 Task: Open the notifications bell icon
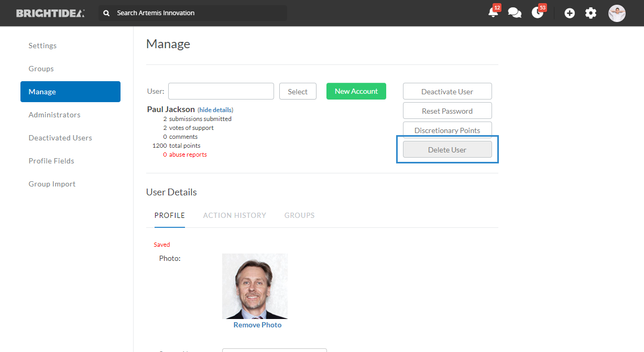[493, 13]
